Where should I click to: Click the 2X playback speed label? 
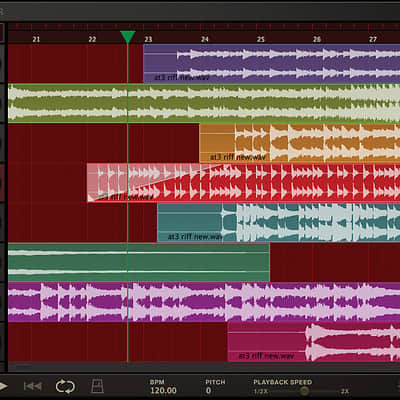point(345,391)
